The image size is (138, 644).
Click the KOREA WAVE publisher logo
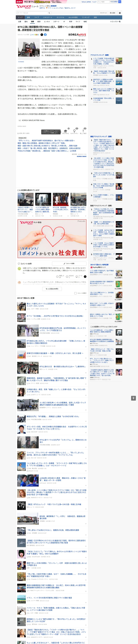point(77,35)
